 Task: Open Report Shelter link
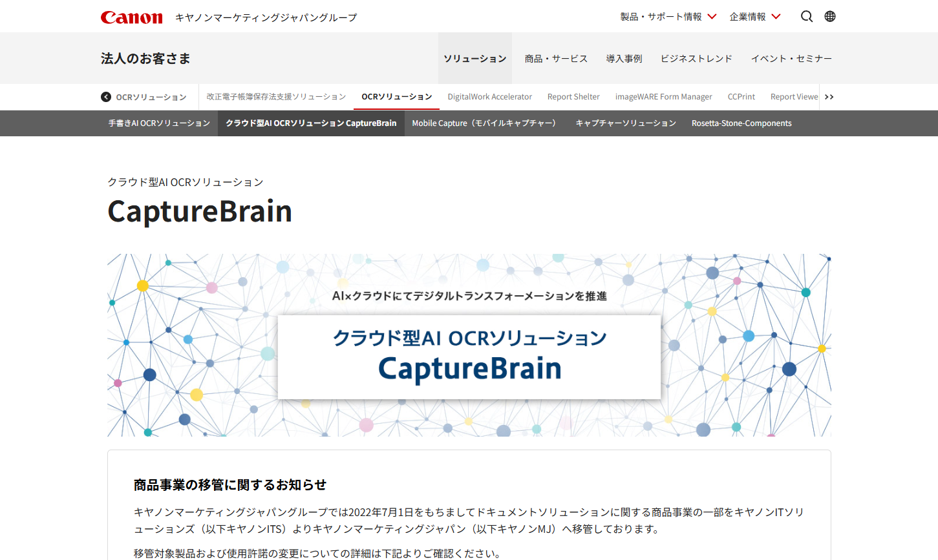[x=573, y=97]
